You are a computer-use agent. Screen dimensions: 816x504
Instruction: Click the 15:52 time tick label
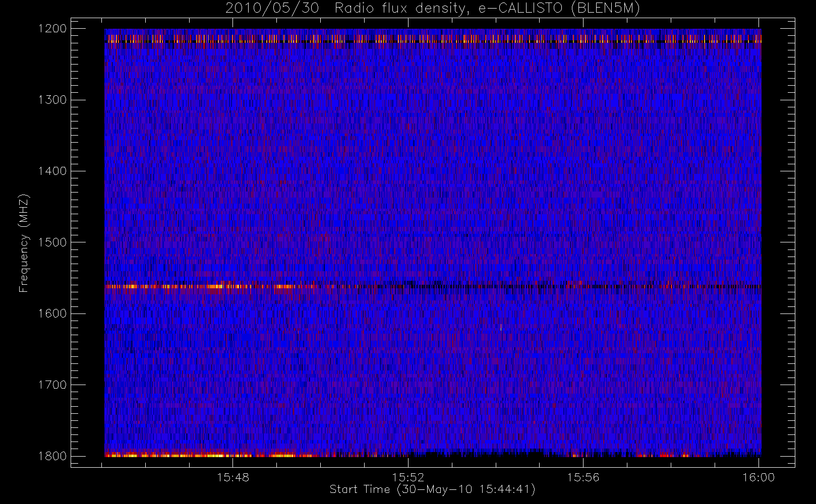click(x=408, y=477)
